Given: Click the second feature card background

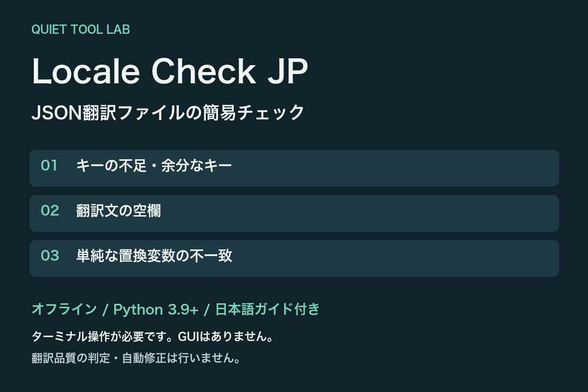Looking at the screenshot, I should tap(294, 213).
